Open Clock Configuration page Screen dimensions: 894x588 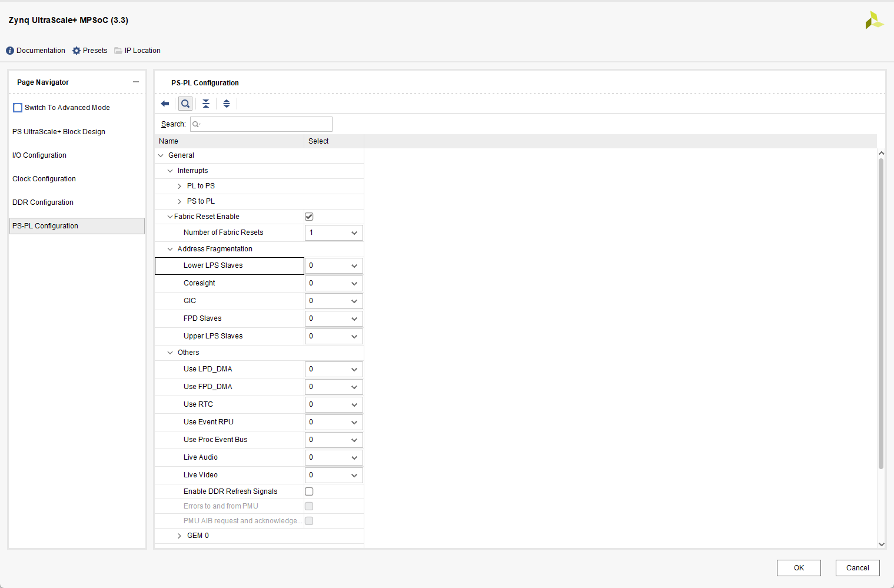click(44, 179)
